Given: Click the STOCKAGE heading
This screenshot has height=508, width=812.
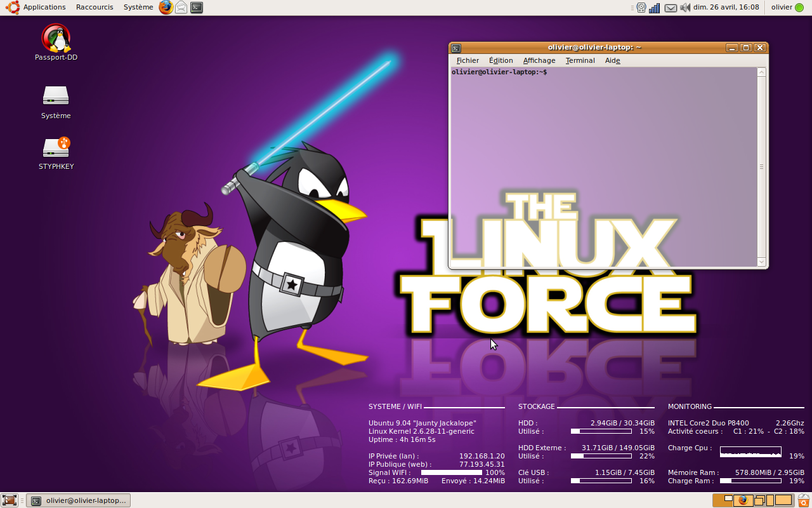Looking at the screenshot, I should pyautogui.click(x=537, y=406).
